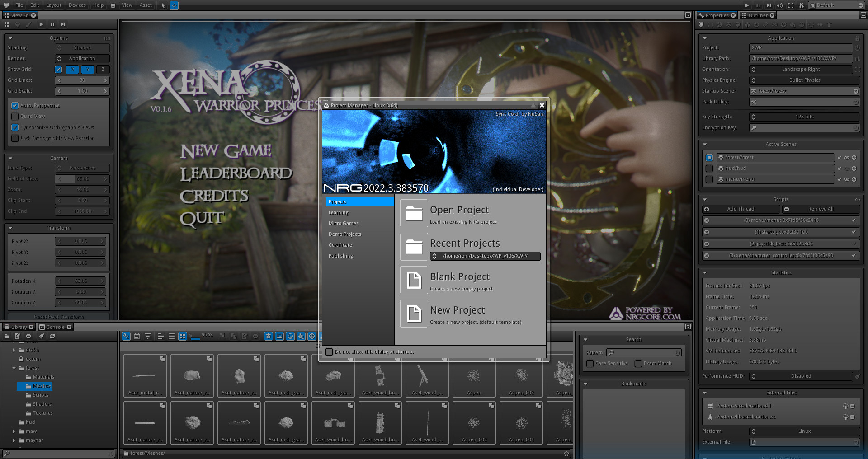The image size is (868, 459).
Task: Click the database icon in menu bar
Action: pyautogui.click(x=113, y=5)
